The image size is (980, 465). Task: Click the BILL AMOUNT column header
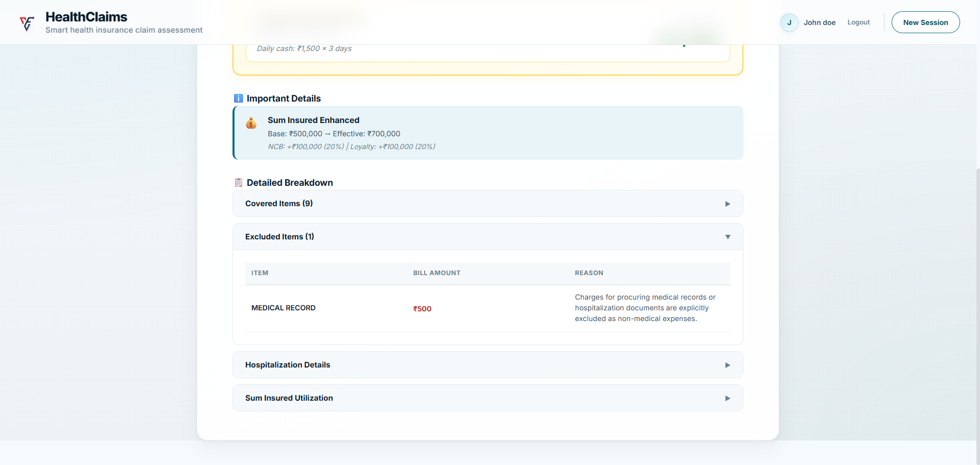[x=437, y=273]
